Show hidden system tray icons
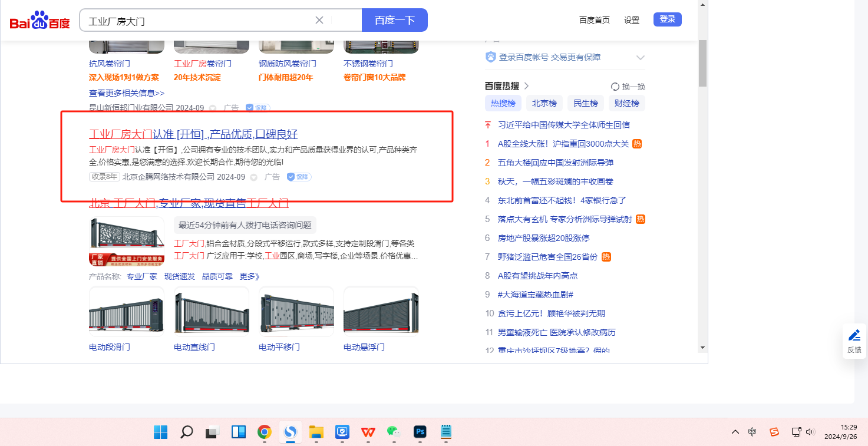 click(x=735, y=432)
